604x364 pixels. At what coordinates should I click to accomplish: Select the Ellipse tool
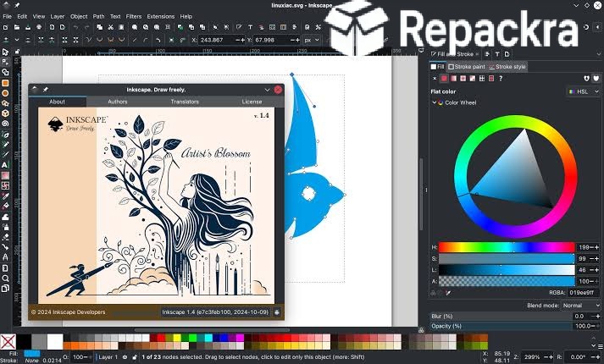point(5,93)
